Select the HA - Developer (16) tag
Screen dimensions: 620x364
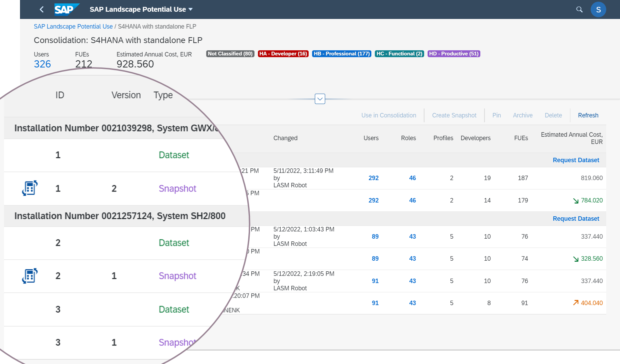pos(283,54)
